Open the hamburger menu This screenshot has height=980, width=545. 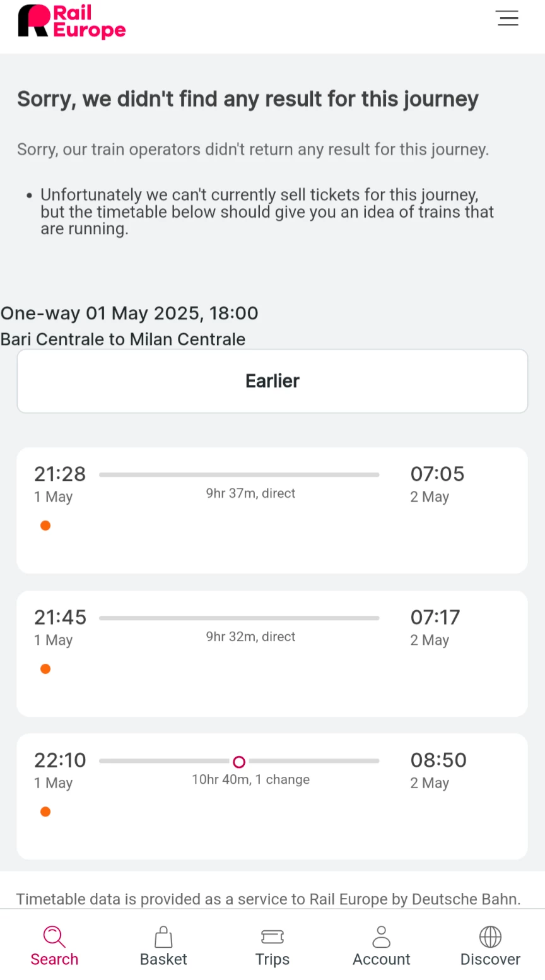(507, 18)
